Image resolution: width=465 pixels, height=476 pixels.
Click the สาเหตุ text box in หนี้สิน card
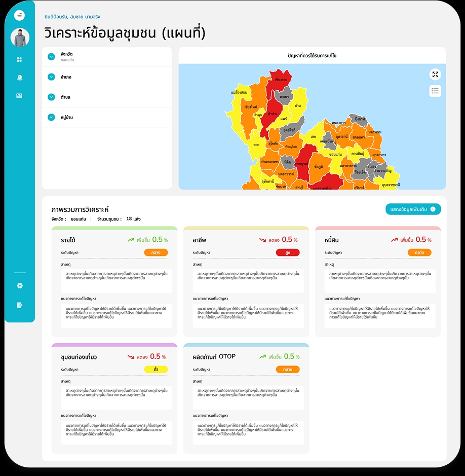[x=380, y=281]
